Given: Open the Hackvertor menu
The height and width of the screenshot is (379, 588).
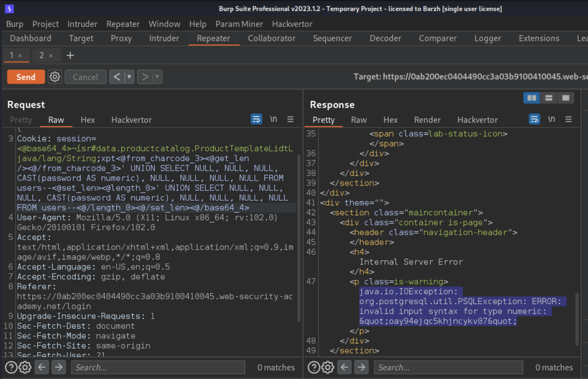Looking at the screenshot, I should [292, 24].
